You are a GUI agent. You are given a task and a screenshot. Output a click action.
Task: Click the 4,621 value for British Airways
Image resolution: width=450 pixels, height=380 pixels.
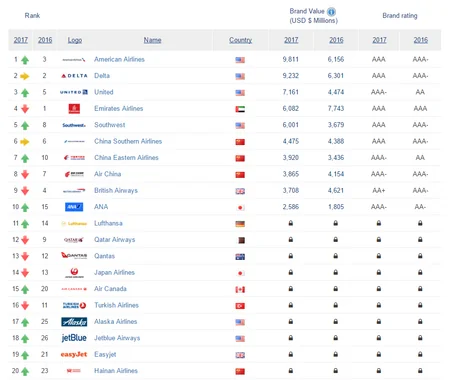click(336, 190)
